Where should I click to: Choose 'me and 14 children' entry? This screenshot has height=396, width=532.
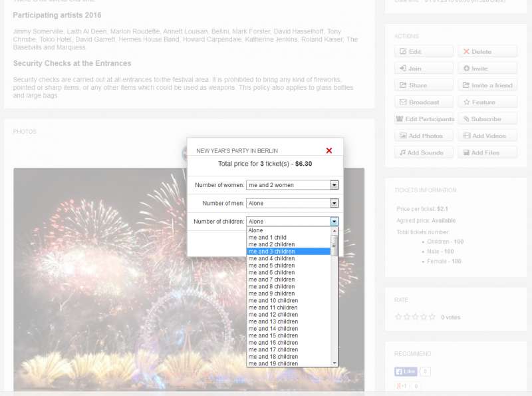pyautogui.click(x=289, y=329)
